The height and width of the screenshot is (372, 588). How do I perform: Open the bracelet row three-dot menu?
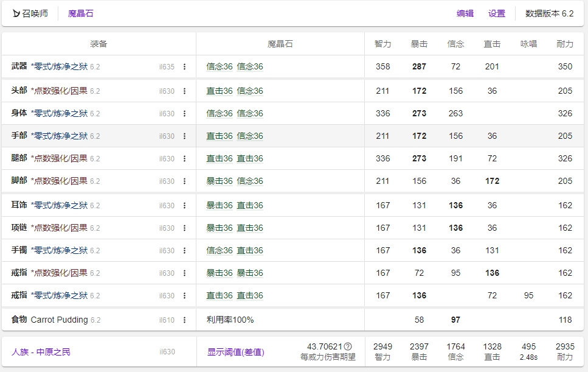pyautogui.click(x=184, y=251)
